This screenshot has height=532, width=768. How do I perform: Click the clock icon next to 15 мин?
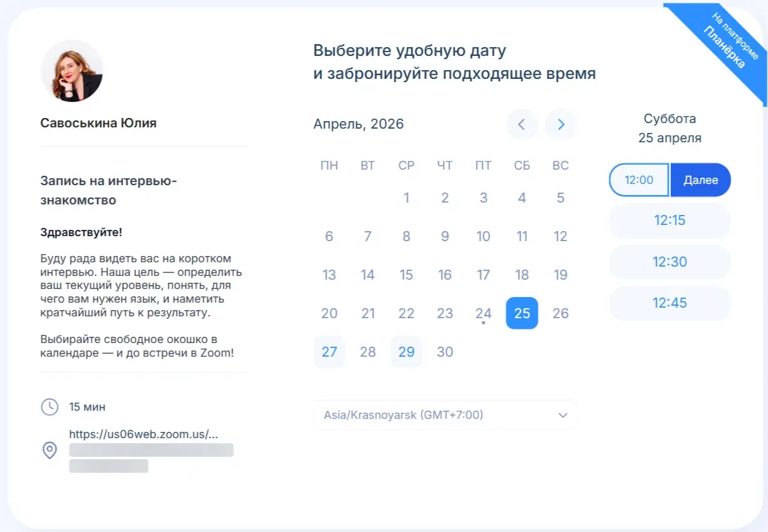pyautogui.click(x=51, y=406)
